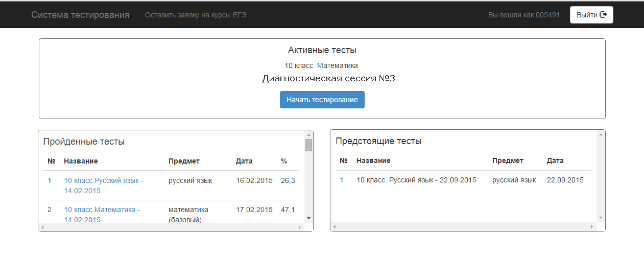Click Дата header in Пройденные тесты table
This screenshot has width=644, height=278.
pos(244,161)
